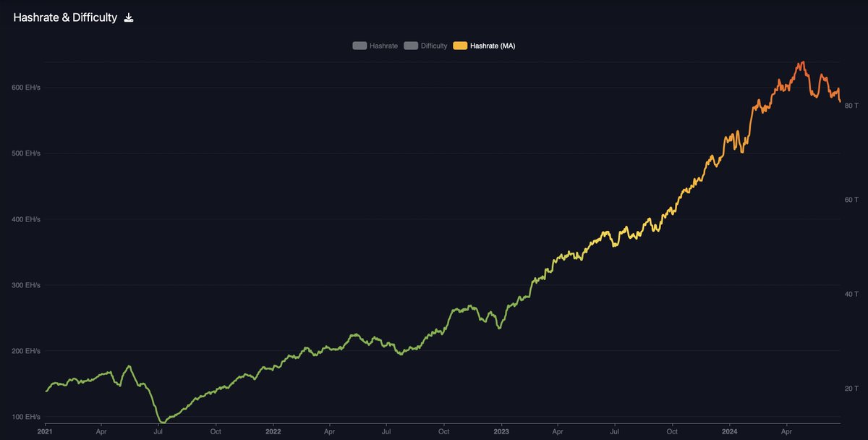Select the 2022 label on the timeline
The height and width of the screenshot is (440, 868).
273,431
